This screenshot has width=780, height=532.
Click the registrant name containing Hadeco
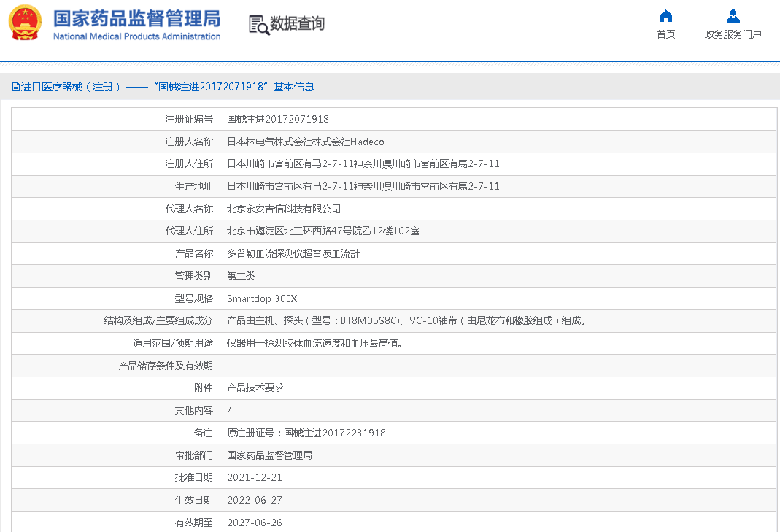305,142
